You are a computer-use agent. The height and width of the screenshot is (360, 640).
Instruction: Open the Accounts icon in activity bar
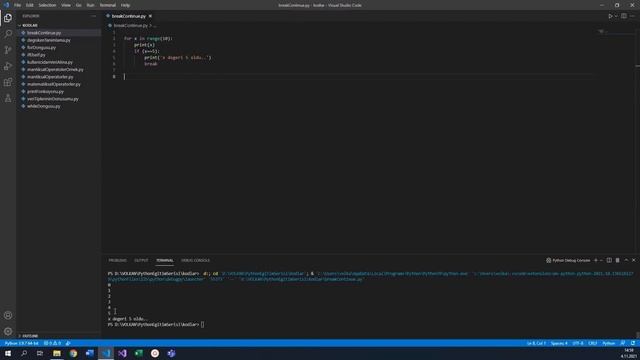point(8,315)
